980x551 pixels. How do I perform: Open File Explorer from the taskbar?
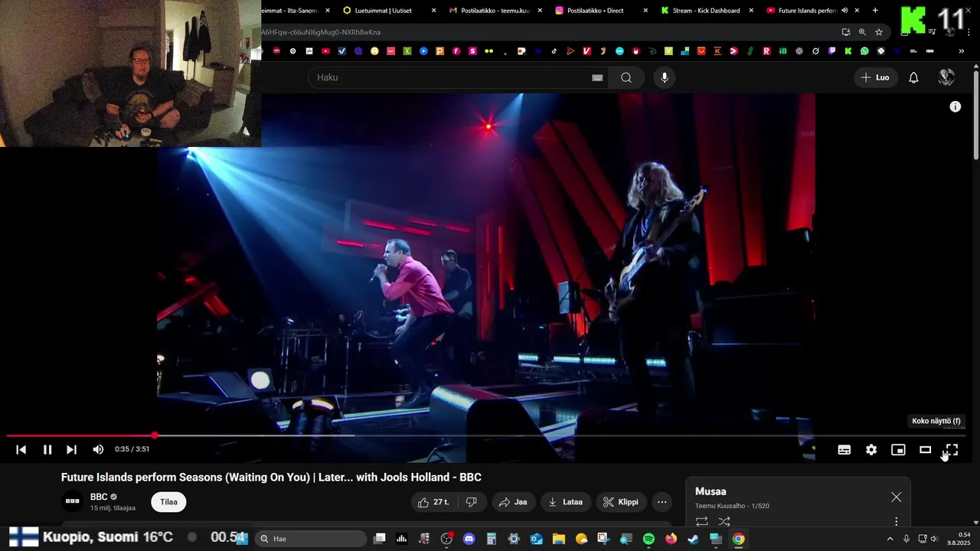[x=559, y=539]
